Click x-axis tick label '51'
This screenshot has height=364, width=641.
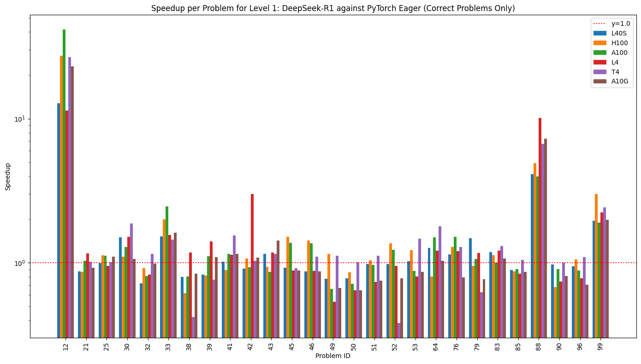coord(374,346)
